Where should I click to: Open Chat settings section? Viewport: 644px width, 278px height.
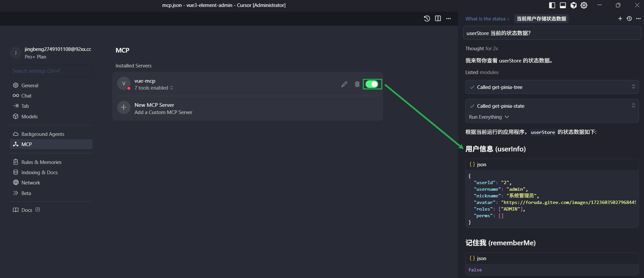(51, 96)
